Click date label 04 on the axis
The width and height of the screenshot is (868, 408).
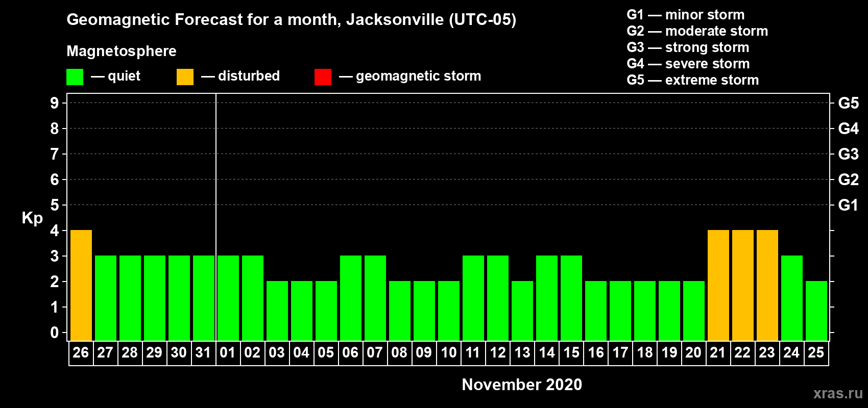click(301, 352)
